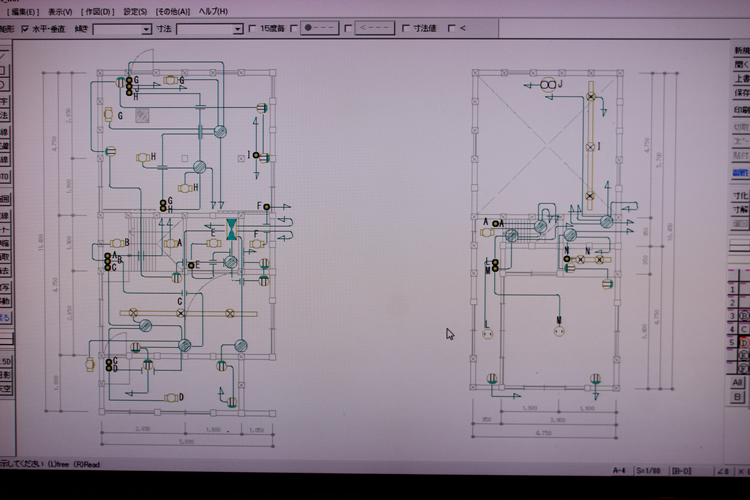The height and width of the screenshot is (500, 750).
Task: Select the AUTO tool in left toolbar
Action: (4, 177)
